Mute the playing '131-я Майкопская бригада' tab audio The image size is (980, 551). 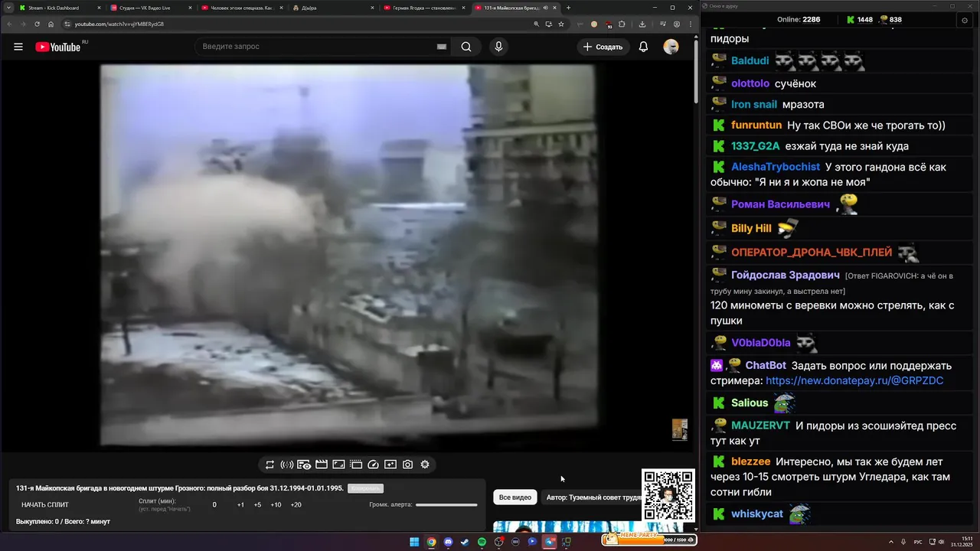(x=546, y=8)
